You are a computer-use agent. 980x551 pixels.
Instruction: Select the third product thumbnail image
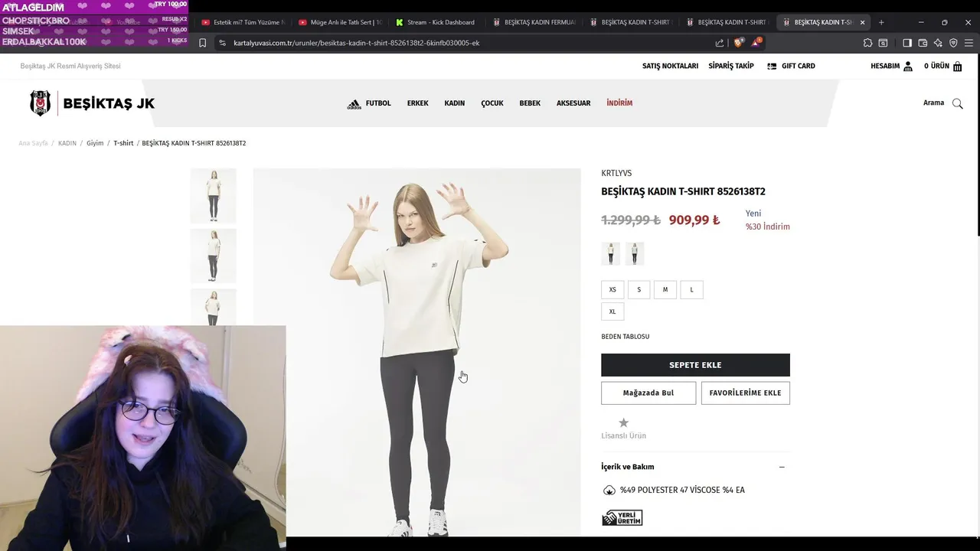[213, 307]
